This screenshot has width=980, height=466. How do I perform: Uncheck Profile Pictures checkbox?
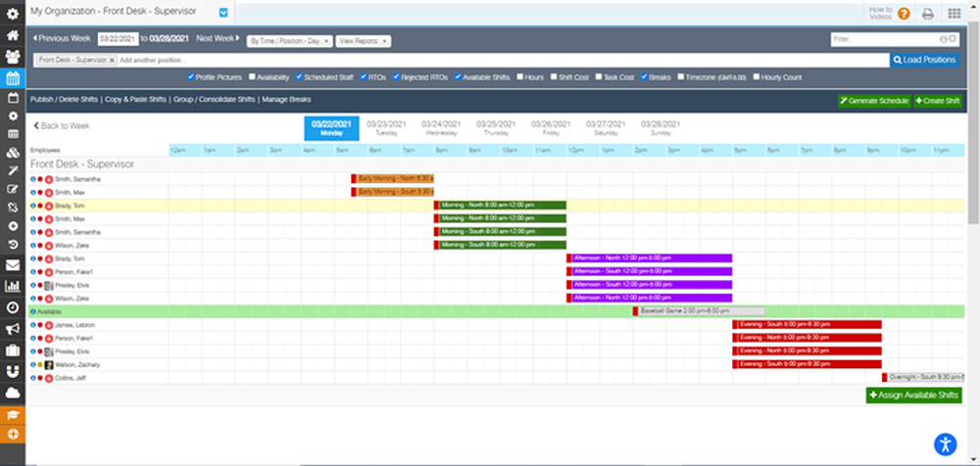point(191,77)
